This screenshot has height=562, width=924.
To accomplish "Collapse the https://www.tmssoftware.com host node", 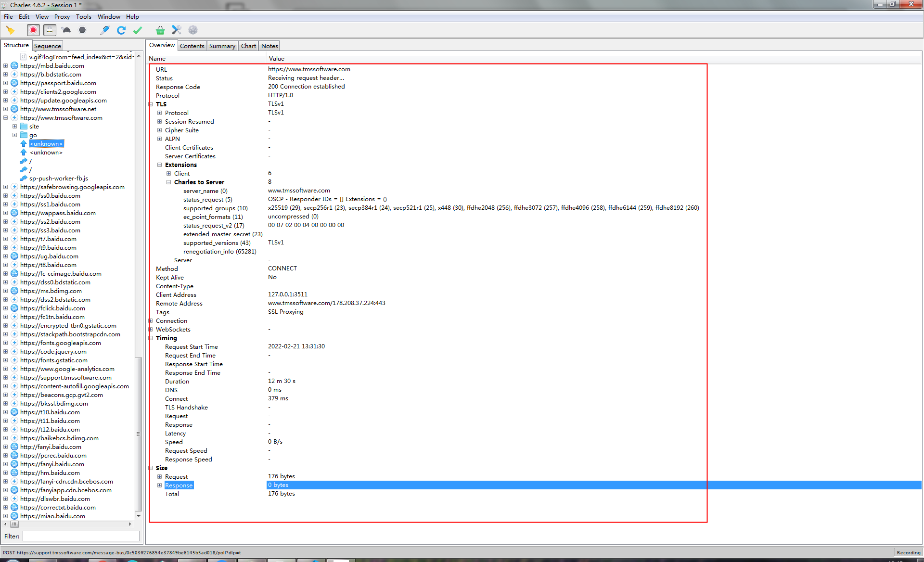I will coord(5,118).
